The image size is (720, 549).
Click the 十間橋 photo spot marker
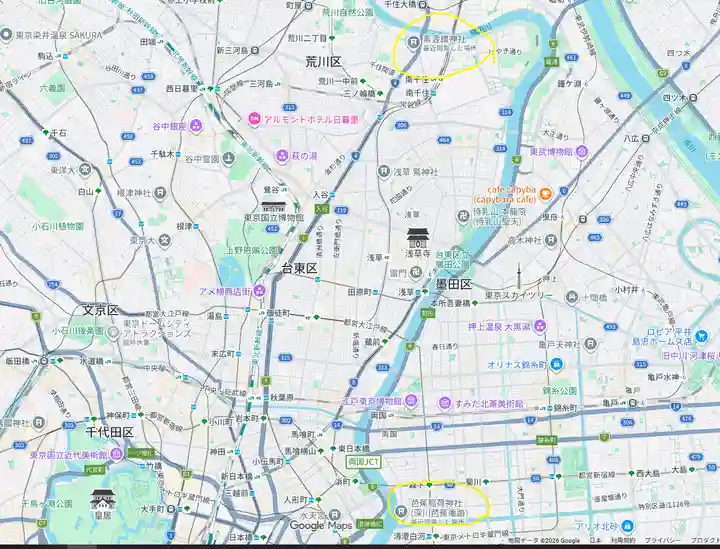(572, 297)
